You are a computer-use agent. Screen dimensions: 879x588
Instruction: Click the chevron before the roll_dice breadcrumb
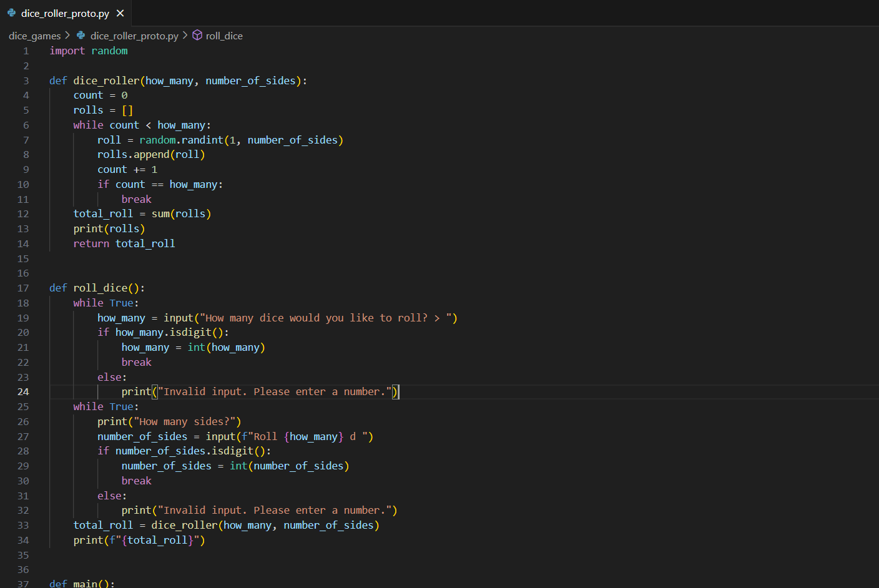pos(185,36)
